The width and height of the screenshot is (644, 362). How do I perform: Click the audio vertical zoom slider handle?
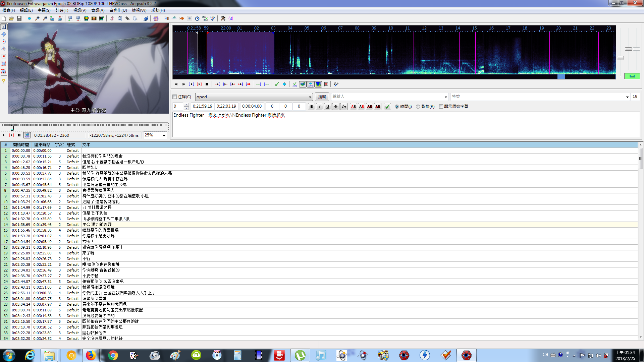(x=629, y=49)
